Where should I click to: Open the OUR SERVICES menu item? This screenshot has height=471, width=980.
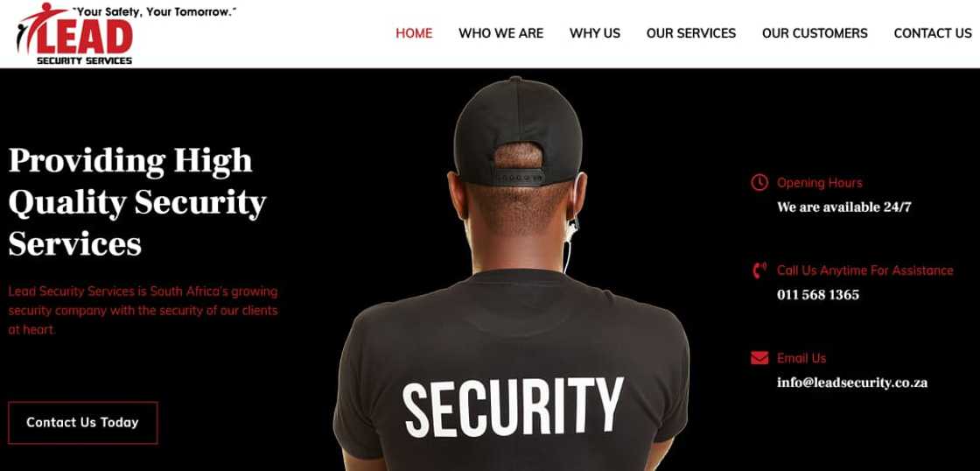pos(690,33)
